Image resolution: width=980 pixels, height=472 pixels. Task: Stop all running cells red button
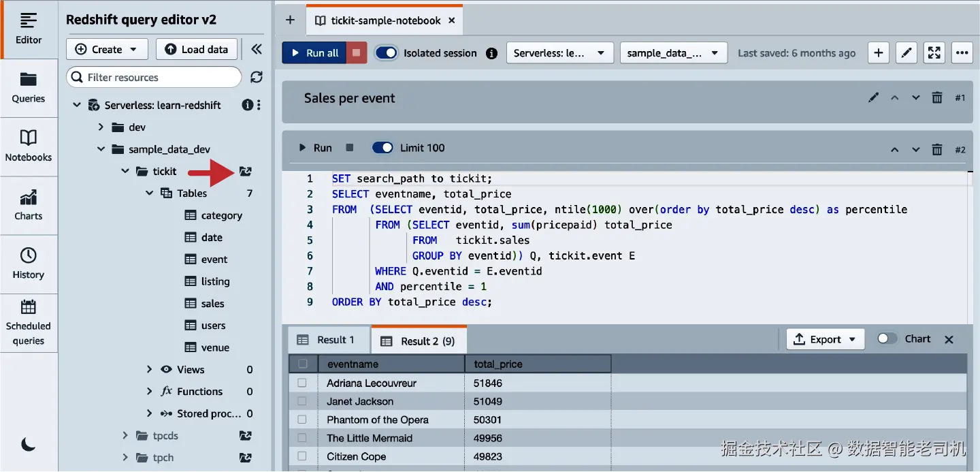click(356, 52)
